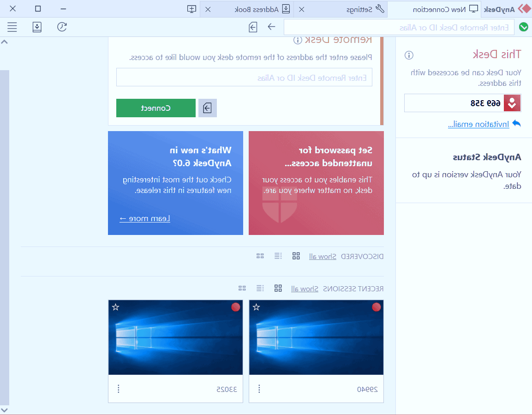
Task: Star session 33025 as a favorite
Action: [x=116, y=307]
